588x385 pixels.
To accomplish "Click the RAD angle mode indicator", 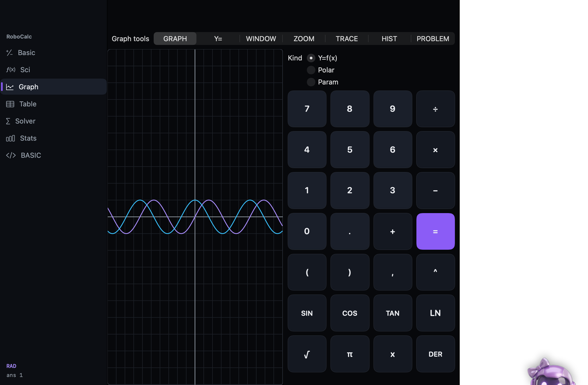I will click(x=11, y=366).
